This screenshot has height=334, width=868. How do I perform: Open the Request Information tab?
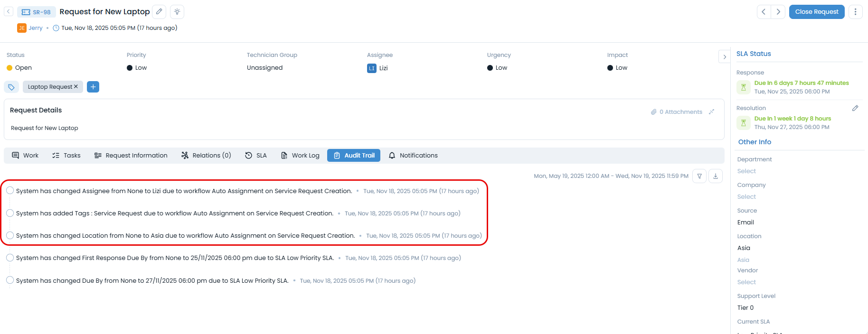click(131, 156)
